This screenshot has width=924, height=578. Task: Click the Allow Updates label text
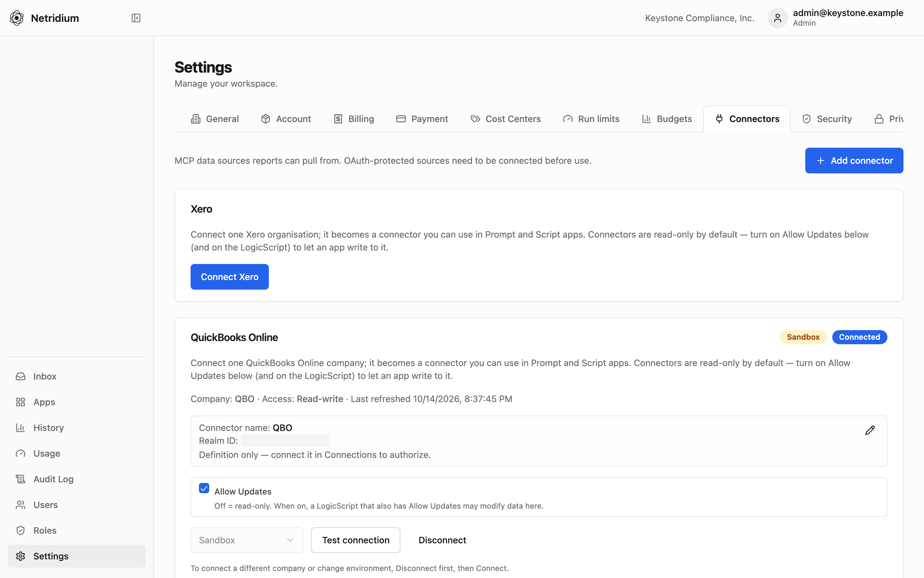click(243, 491)
